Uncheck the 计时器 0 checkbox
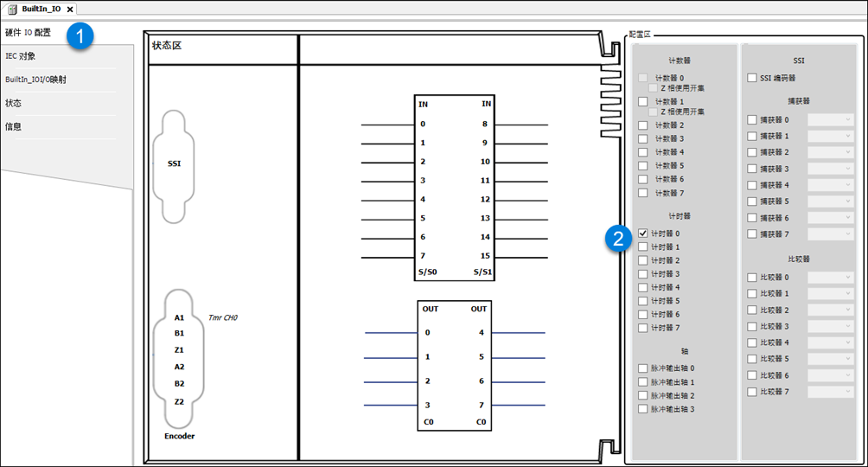 (x=642, y=233)
